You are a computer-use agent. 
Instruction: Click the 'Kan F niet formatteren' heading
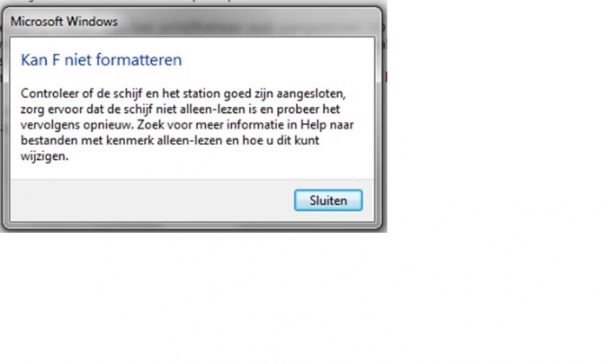tap(102, 60)
